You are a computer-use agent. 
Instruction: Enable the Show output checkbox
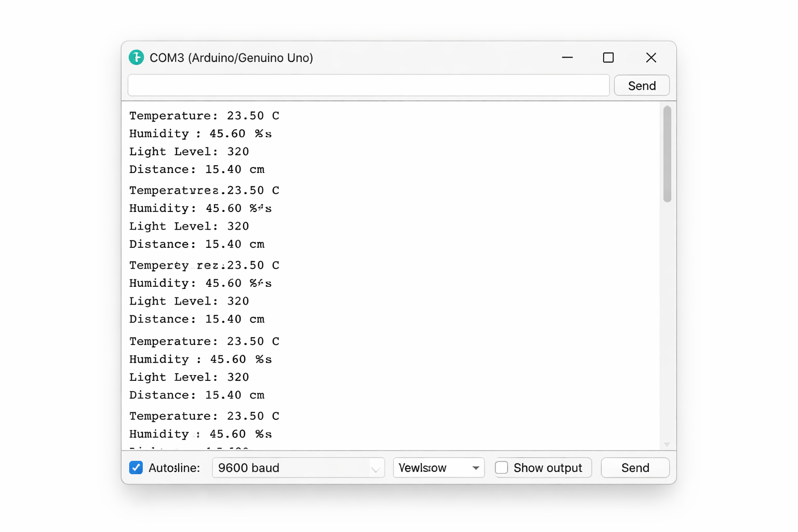pyautogui.click(x=501, y=468)
